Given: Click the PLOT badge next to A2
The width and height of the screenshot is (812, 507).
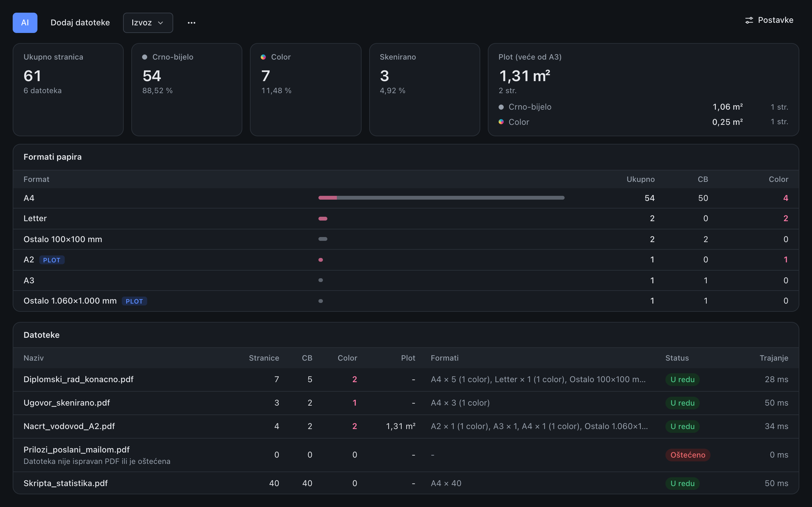Looking at the screenshot, I should click(52, 260).
